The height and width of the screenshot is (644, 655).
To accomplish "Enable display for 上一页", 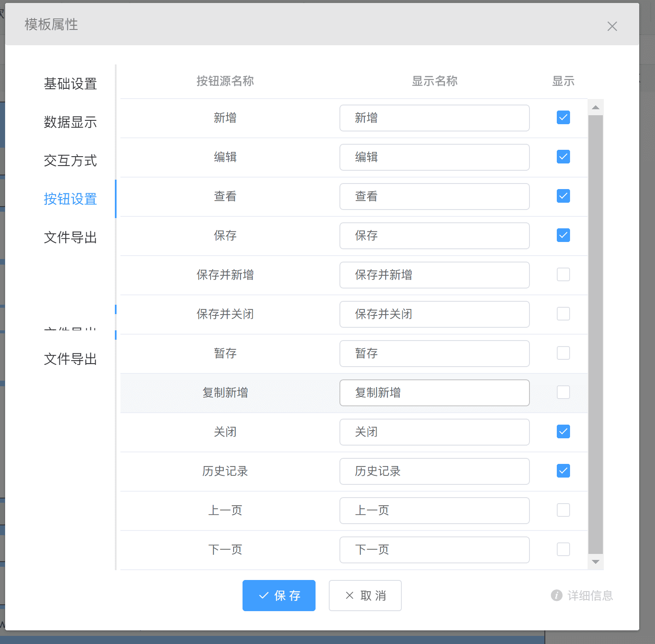I will (x=563, y=510).
